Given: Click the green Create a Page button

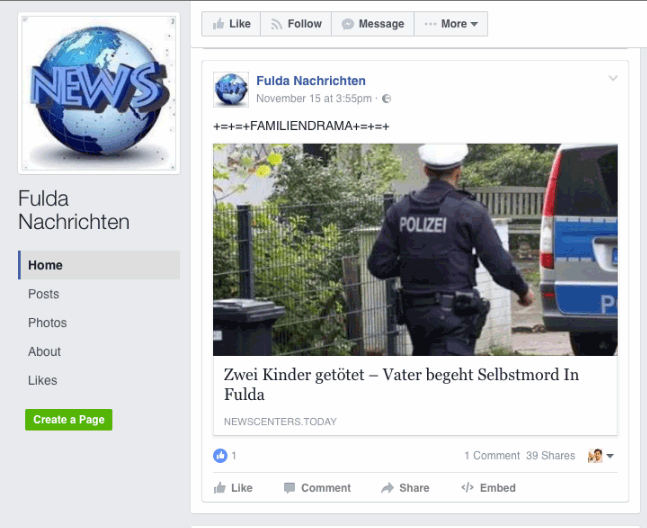Looking at the screenshot, I should pos(68,420).
